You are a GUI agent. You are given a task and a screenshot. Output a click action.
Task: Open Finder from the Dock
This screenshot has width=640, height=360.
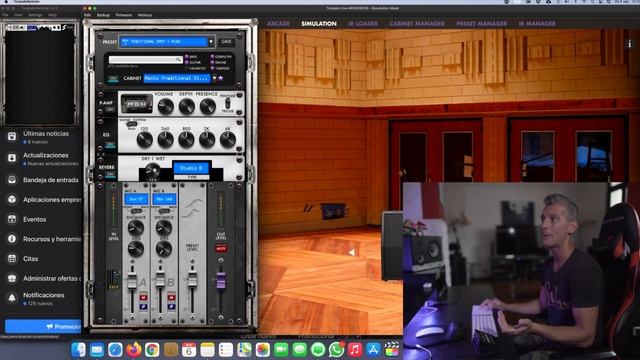(78, 350)
